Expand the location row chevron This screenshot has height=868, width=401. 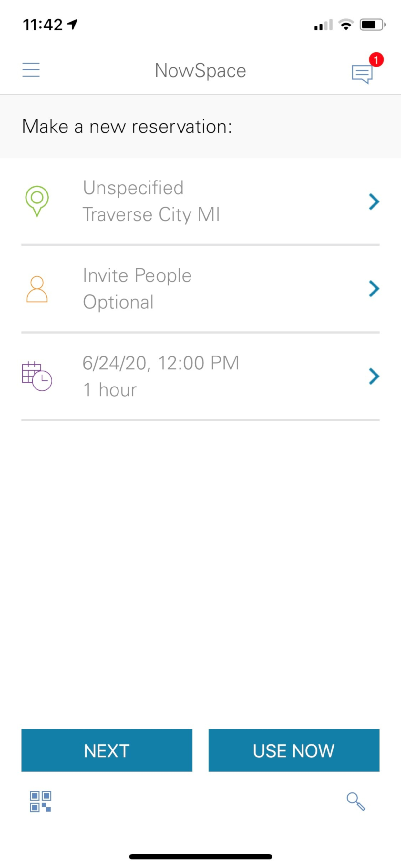point(374,202)
